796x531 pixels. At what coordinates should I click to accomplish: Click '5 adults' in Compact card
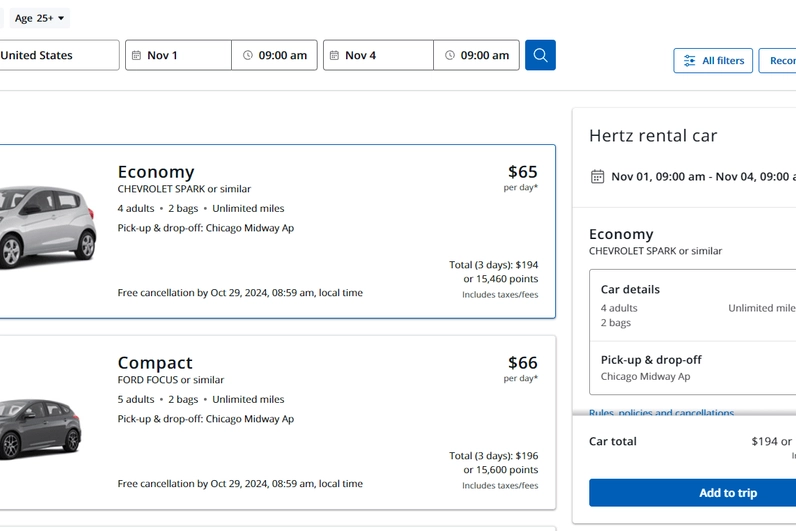(136, 399)
